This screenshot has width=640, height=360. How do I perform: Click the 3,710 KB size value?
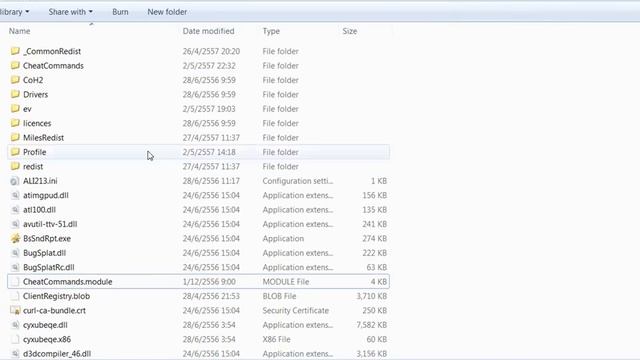(x=371, y=296)
